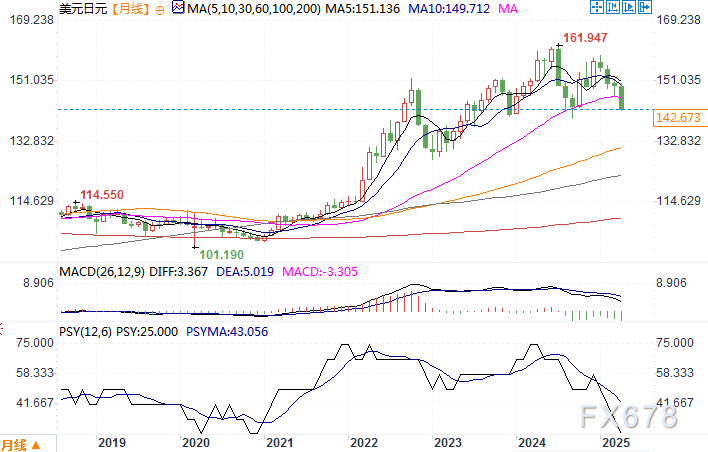Click the 142.673 current price tag

click(677, 118)
